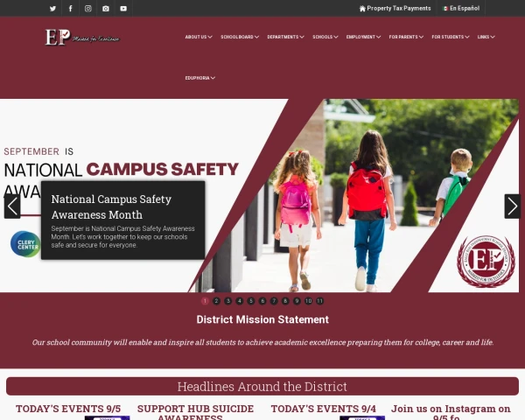
Task: Click the District Mission Statement heading
Action: 262,319
